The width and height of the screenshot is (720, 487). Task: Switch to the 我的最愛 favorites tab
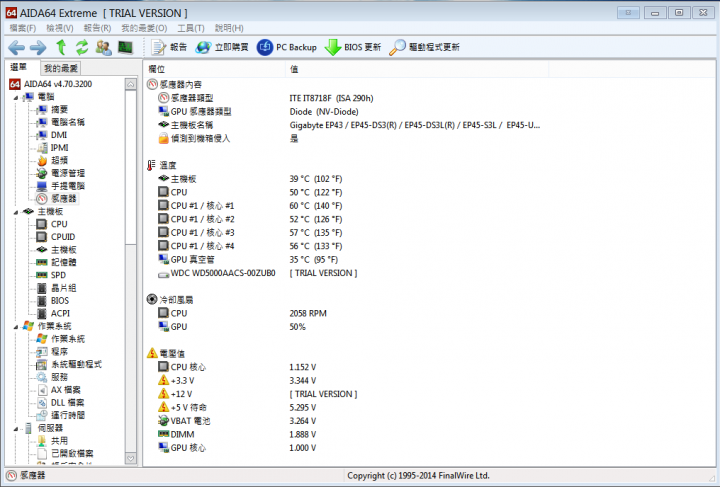point(61,68)
